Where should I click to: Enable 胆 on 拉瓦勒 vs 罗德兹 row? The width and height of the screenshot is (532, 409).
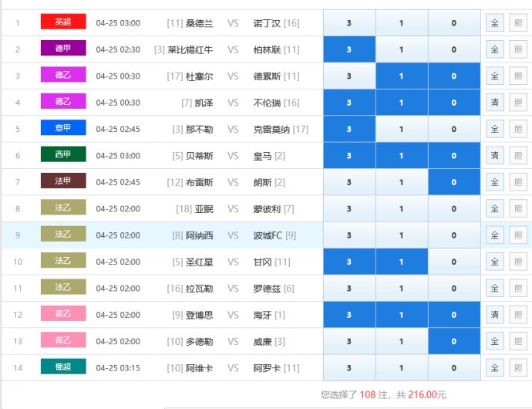(x=517, y=288)
